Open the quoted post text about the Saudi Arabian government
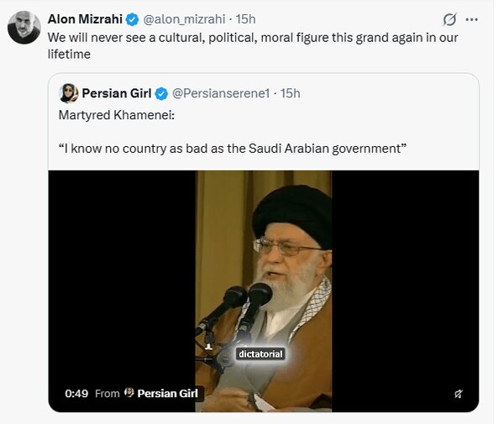The width and height of the screenshot is (504, 424). [x=233, y=149]
